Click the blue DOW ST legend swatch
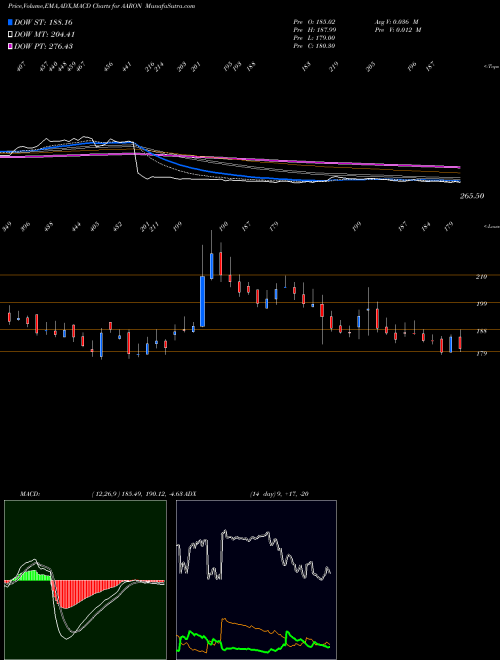Screen dimensions: 500x660 11,22
